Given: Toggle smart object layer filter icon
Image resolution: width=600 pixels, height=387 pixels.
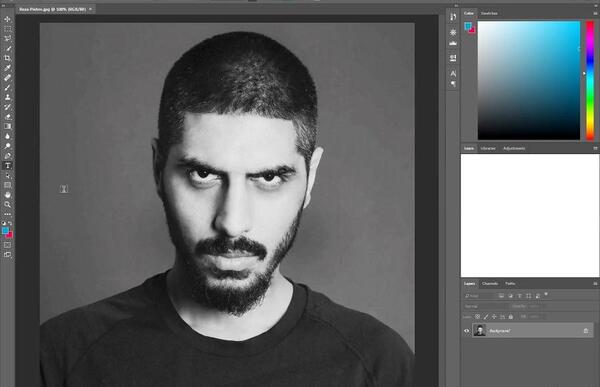Looking at the screenshot, I should click(x=538, y=296).
